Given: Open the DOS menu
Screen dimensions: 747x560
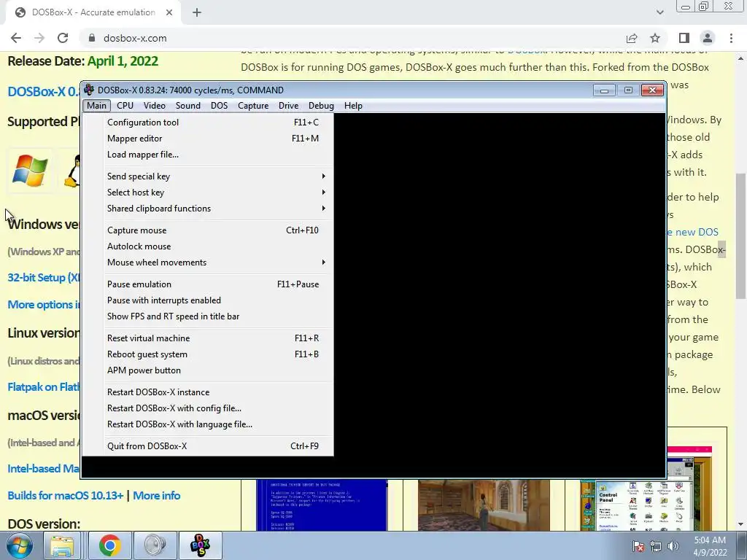Looking at the screenshot, I should tap(219, 106).
